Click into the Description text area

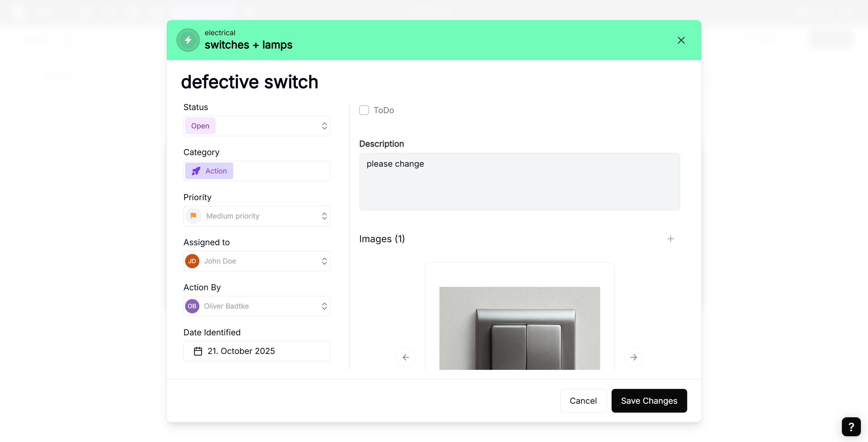[x=519, y=182]
